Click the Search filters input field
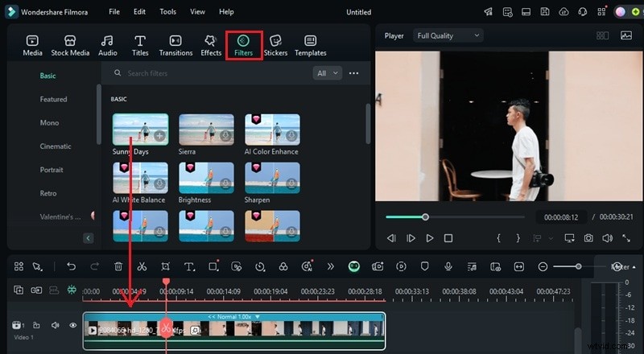644x354 pixels. [209, 73]
